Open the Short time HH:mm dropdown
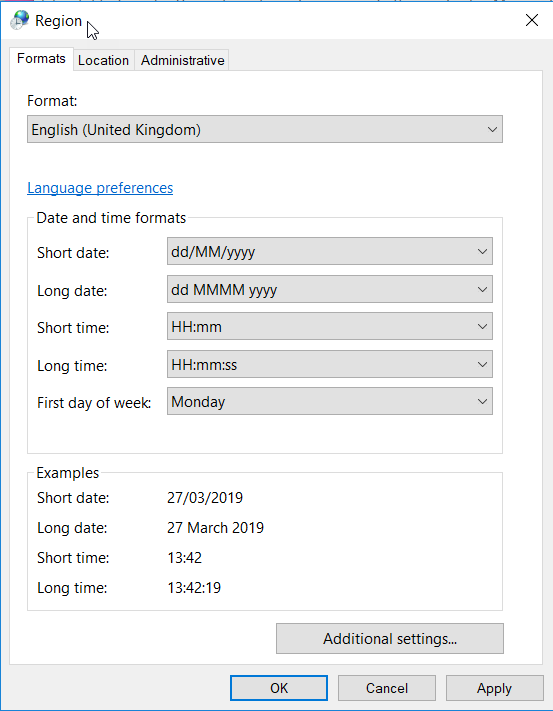Screen dimensions: 553x711 [330, 326]
